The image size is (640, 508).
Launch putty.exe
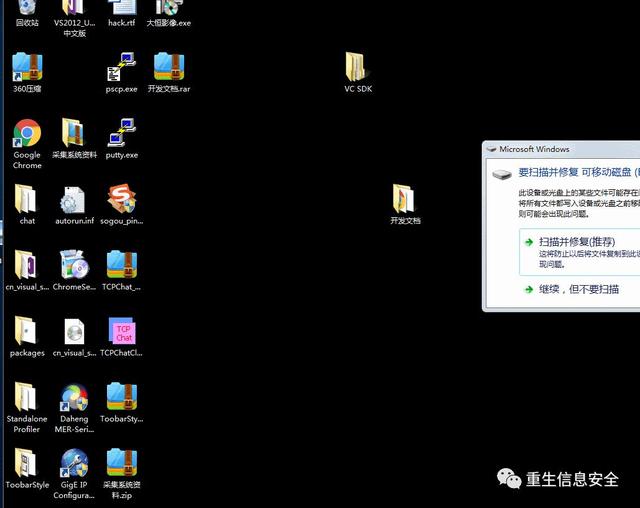click(x=122, y=139)
